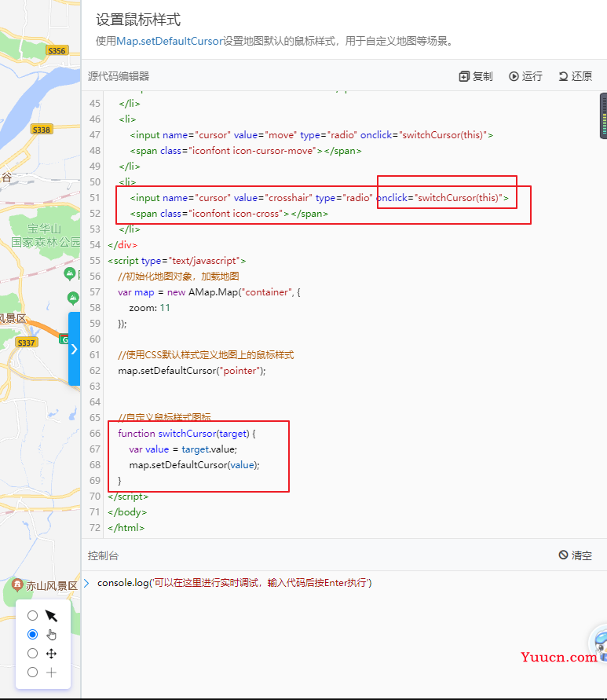Click the four-arrow move cursor icon
Viewport: 607px width, 700px height.
pyautogui.click(x=51, y=654)
